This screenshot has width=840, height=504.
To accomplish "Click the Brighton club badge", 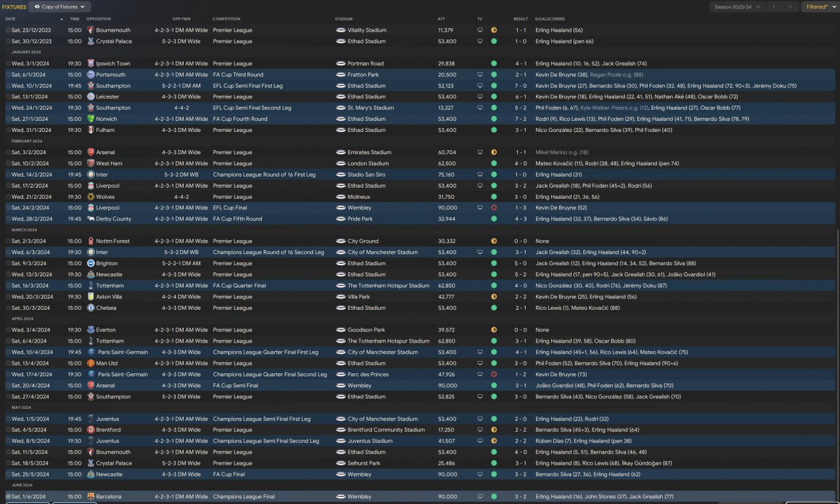I will click(x=91, y=263).
